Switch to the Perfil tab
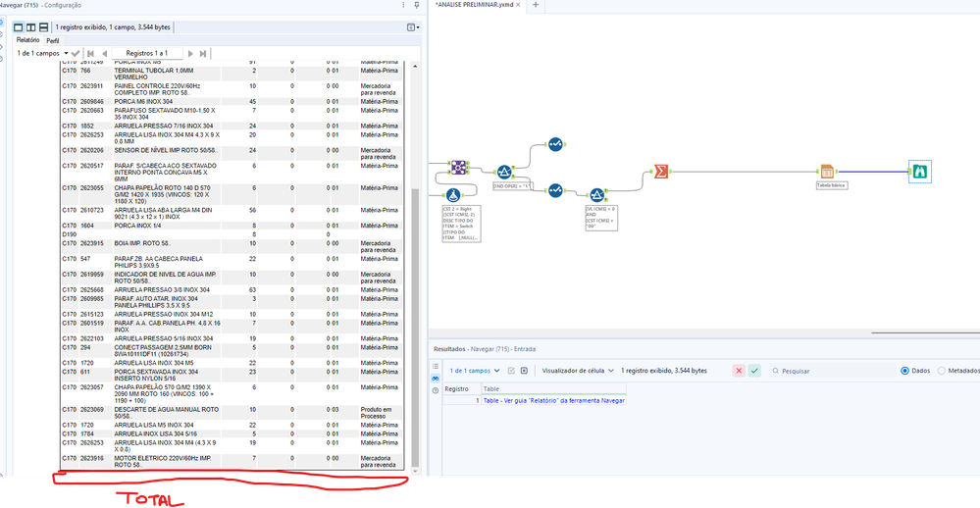Viewport: 980px width, 508px height. point(53,40)
